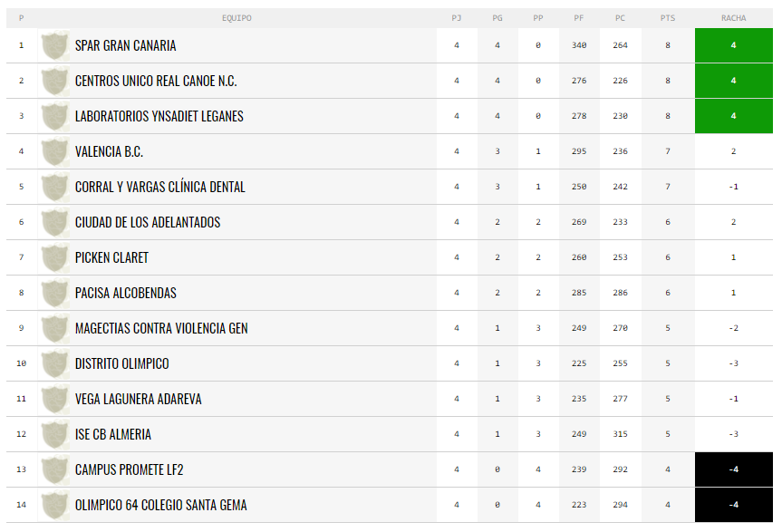Sort the table by the PTS column header

[668, 18]
